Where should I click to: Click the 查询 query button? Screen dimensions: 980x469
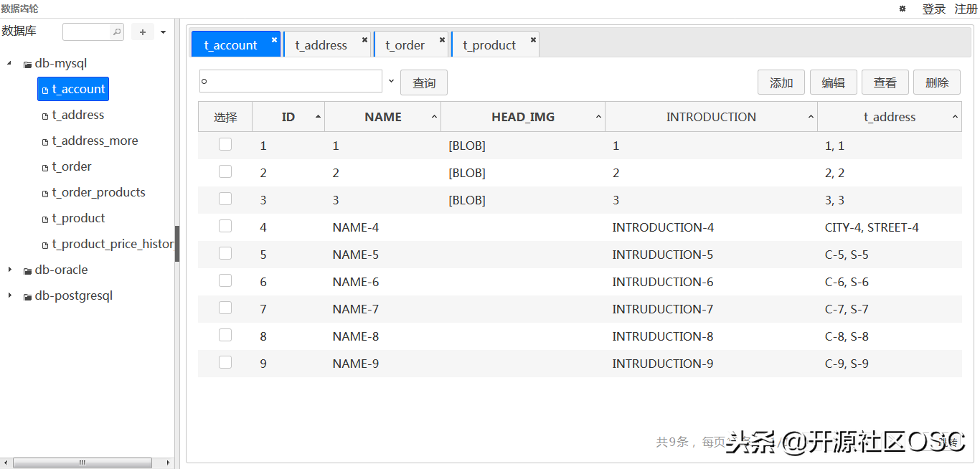[x=423, y=83]
